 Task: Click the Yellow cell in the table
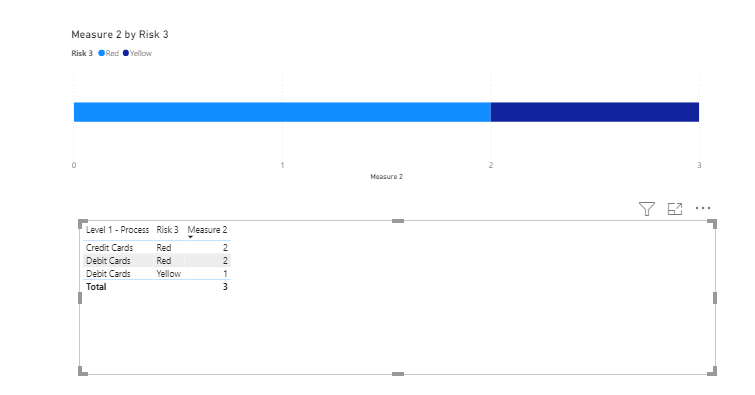169,274
